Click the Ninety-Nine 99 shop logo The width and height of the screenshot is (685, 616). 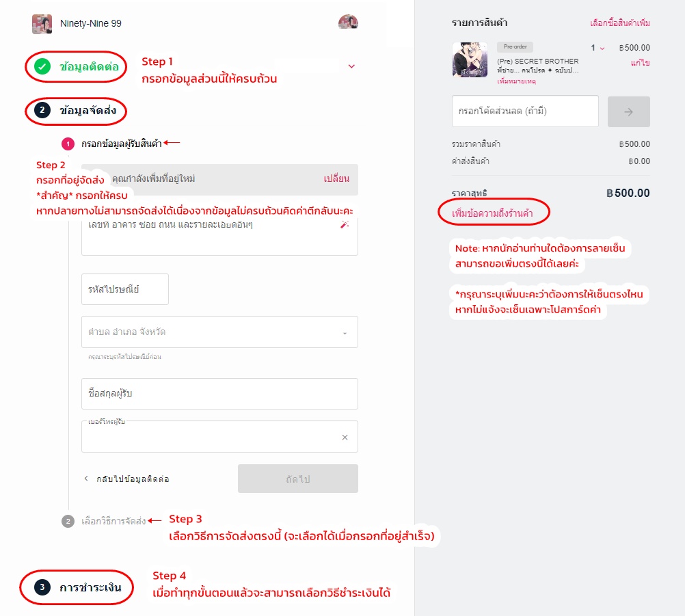(42, 24)
